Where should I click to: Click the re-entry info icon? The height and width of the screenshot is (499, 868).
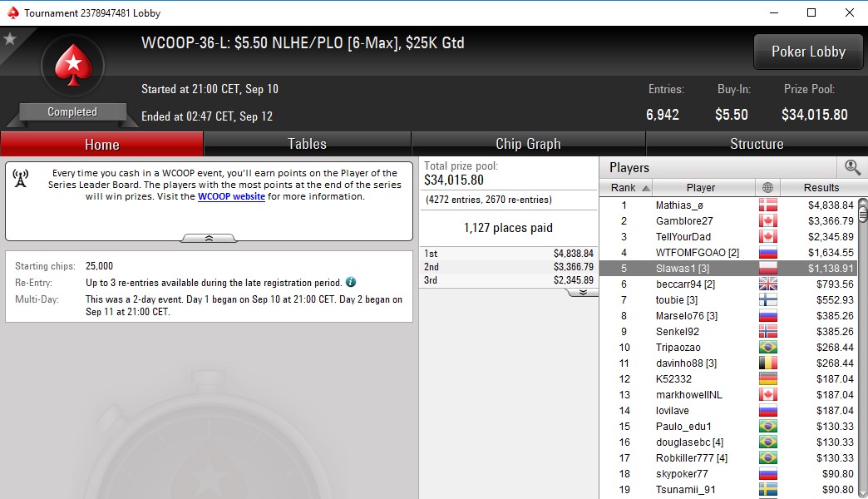point(351,282)
